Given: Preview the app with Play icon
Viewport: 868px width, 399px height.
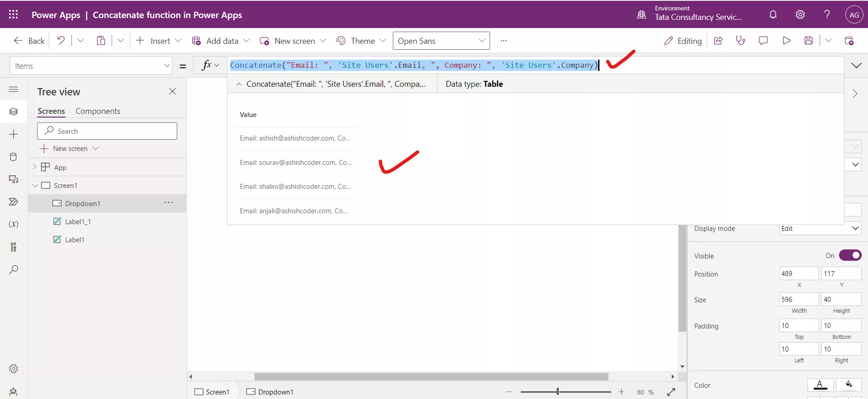Looking at the screenshot, I should tap(786, 41).
